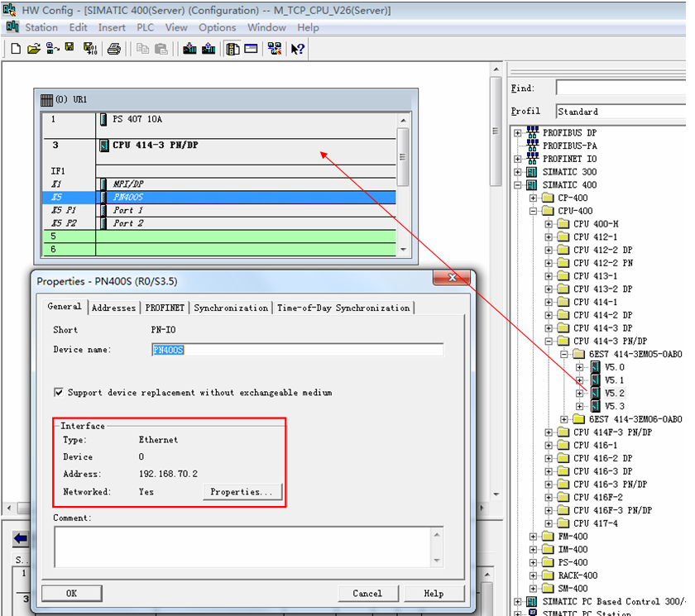Select the V5.2 CPU version item

[614, 394]
